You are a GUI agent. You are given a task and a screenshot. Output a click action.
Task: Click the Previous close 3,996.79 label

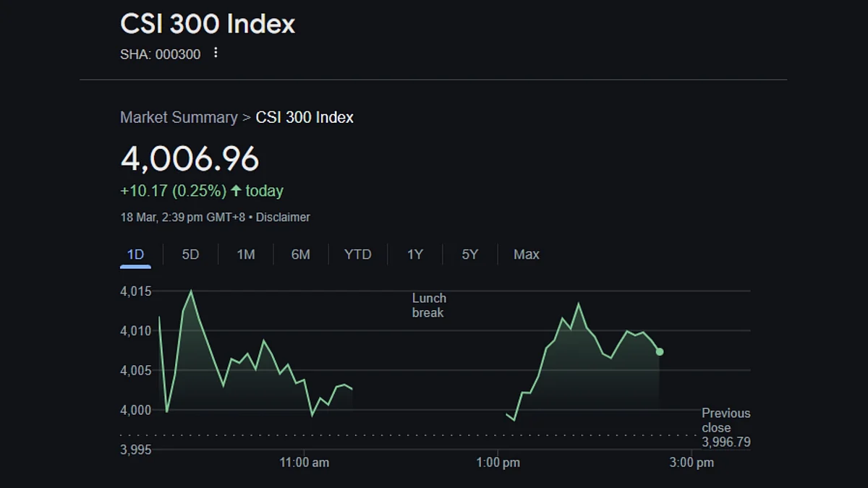click(x=726, y=427)
